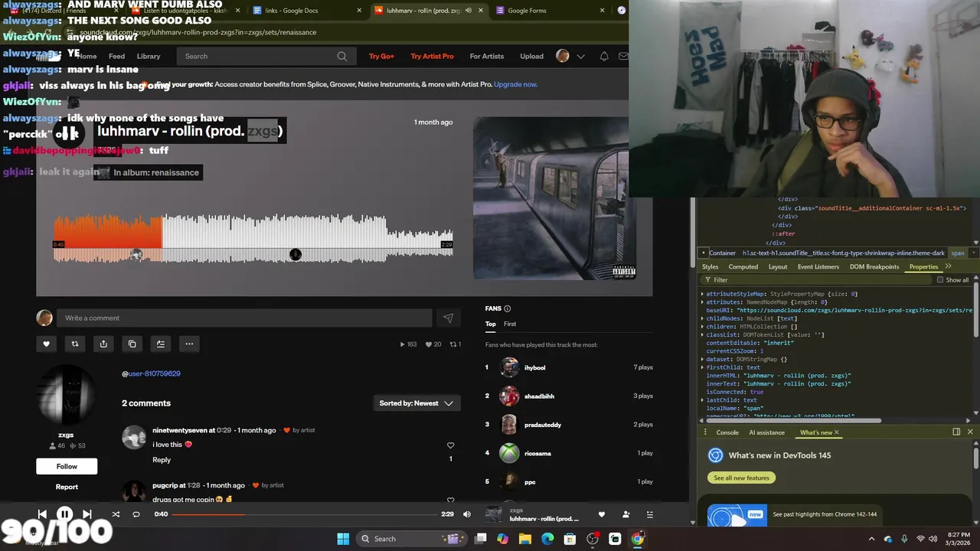Image resolution: width=980 pixels, height=551 pixels.
Task: Like current track in bottom player bar
Action: point(602,514)
